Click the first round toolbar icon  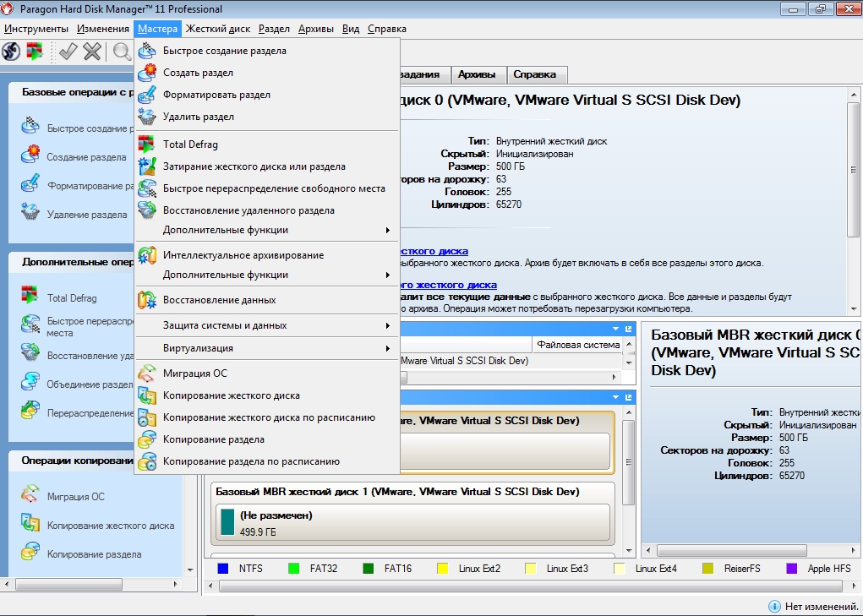(x=11, y=52)
